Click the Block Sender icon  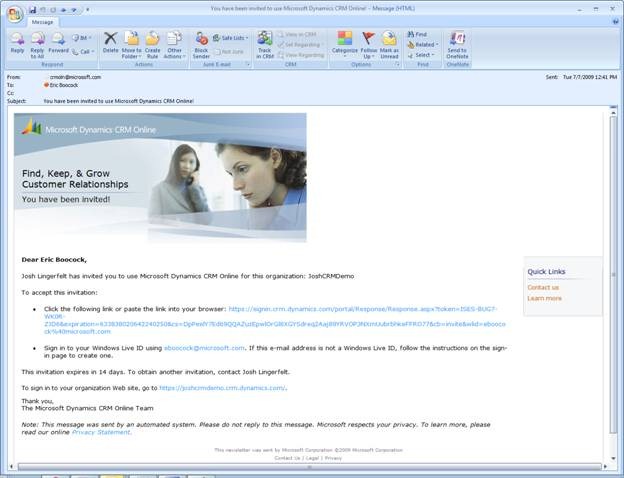[x=201, y=41]
